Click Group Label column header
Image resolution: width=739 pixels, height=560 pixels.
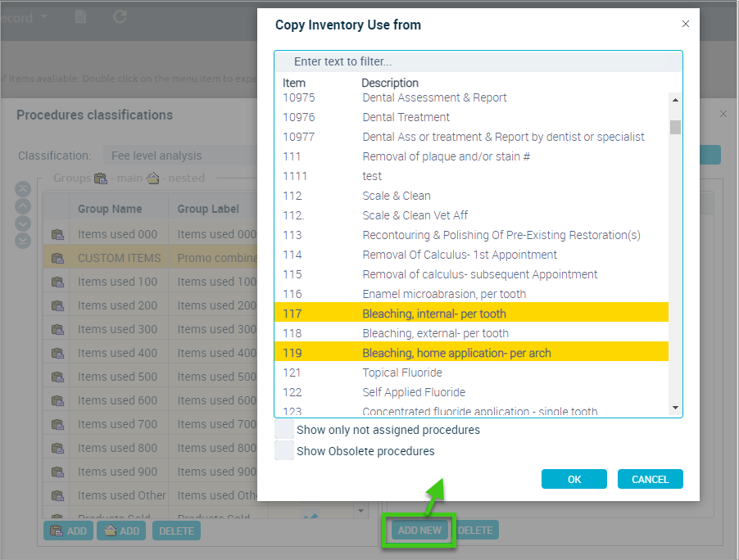click(x=213, y=209)
